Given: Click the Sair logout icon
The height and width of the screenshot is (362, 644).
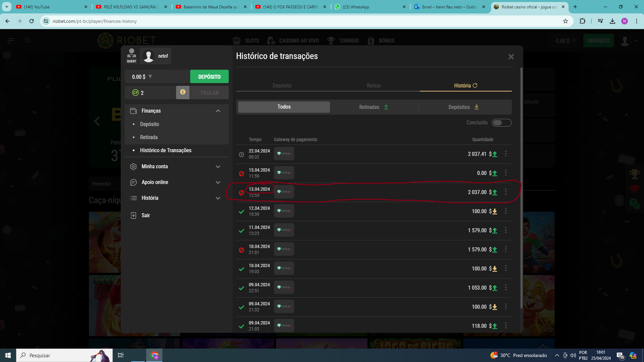Looking at the screenshot, I should (133, 216).
